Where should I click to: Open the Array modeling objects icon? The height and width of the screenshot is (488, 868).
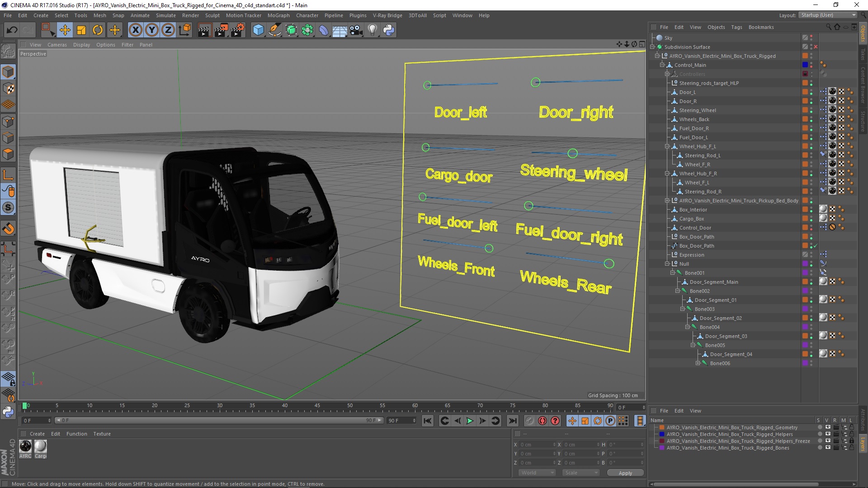(307, 30)
